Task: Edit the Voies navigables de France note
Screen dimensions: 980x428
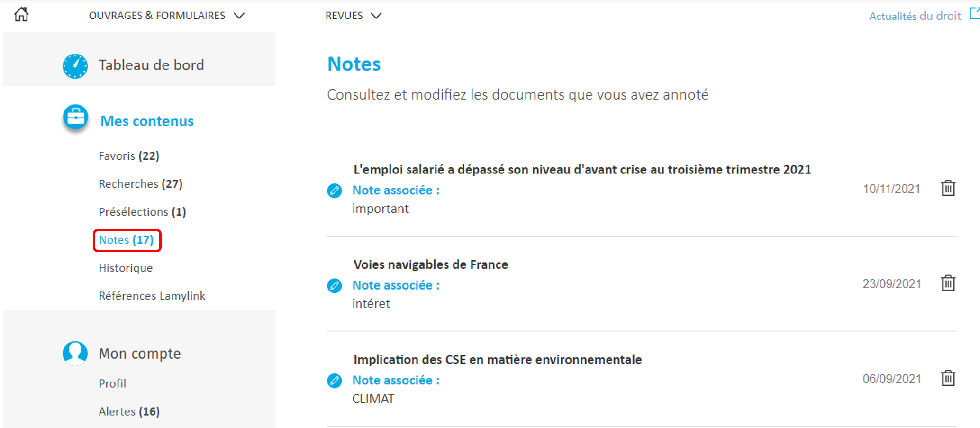Action: [x=335, y=286]
